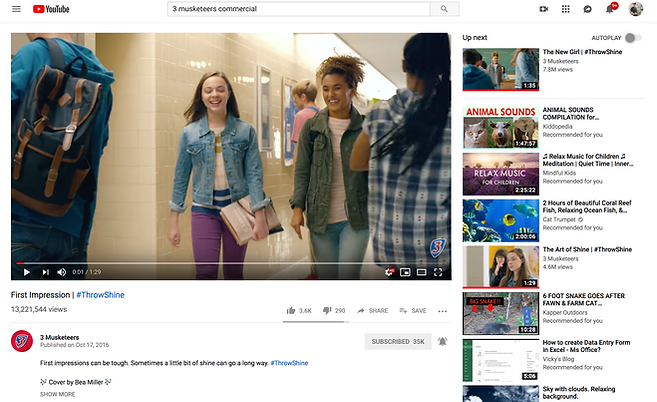Open #ThrowShine link in description
The height and width of the screenshot is (402, 657).
pos(289,363)
